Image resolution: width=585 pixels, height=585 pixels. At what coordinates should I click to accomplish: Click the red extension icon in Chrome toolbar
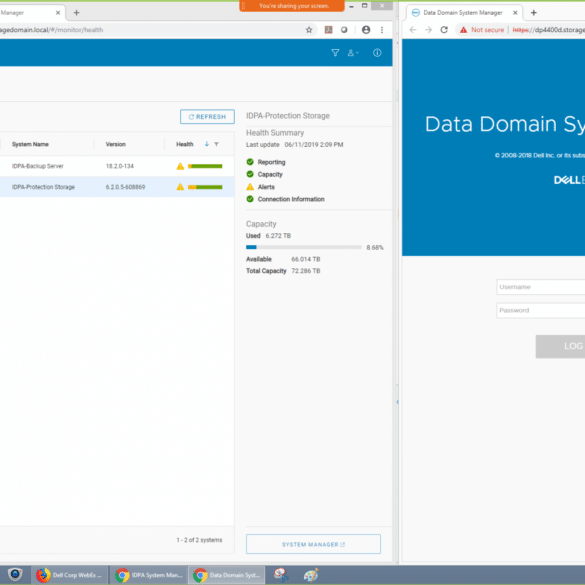coord(328,30)
